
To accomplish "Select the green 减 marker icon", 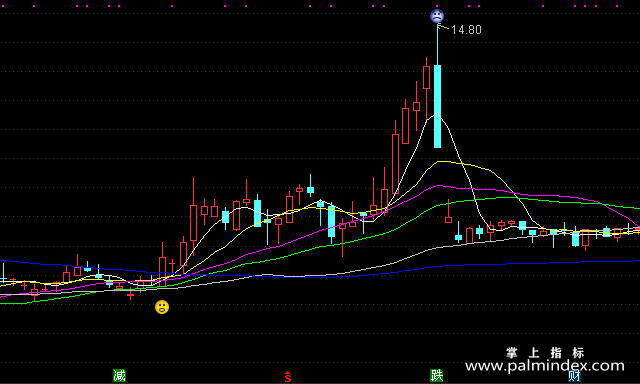I will coord(119,375).
